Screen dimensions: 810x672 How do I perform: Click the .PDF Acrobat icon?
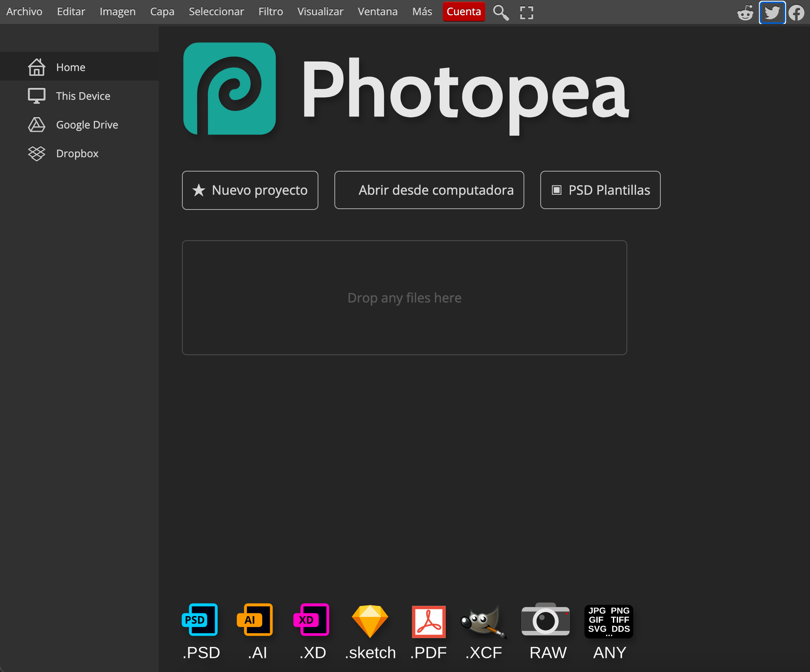(429, 622)
